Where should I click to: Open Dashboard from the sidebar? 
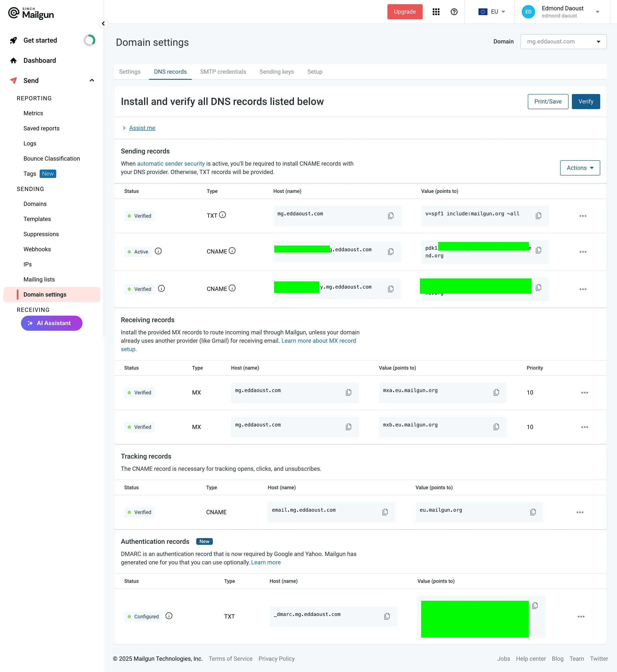[x=40, y=60]
